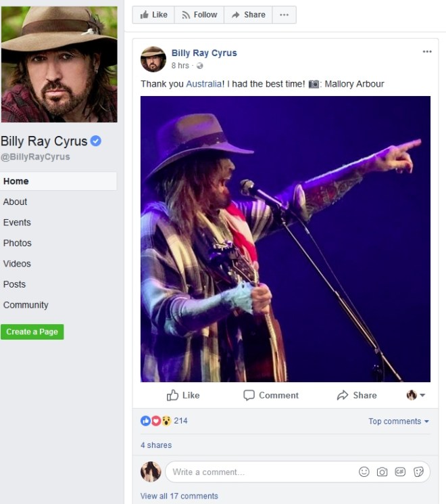Click the camera photo attach icon
This screenshot has height=504, width=446.
(x=382, y=472)
